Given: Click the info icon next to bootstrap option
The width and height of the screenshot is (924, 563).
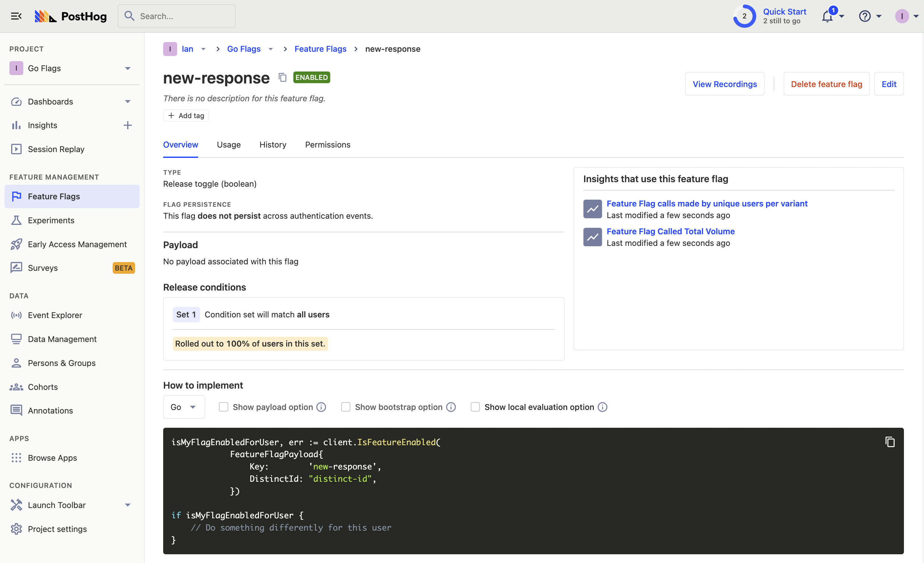Looking at the screenshot, I should [451, 407].
